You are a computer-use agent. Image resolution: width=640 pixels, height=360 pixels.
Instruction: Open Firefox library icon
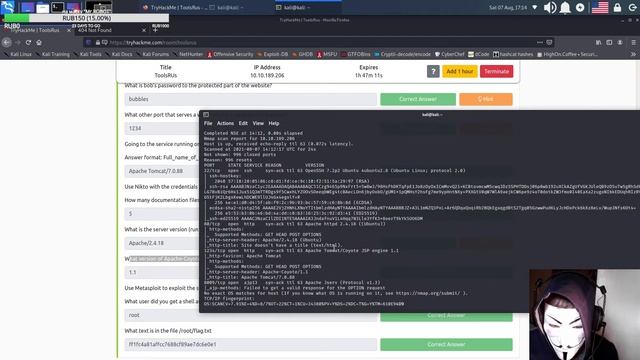coord(598,42)
